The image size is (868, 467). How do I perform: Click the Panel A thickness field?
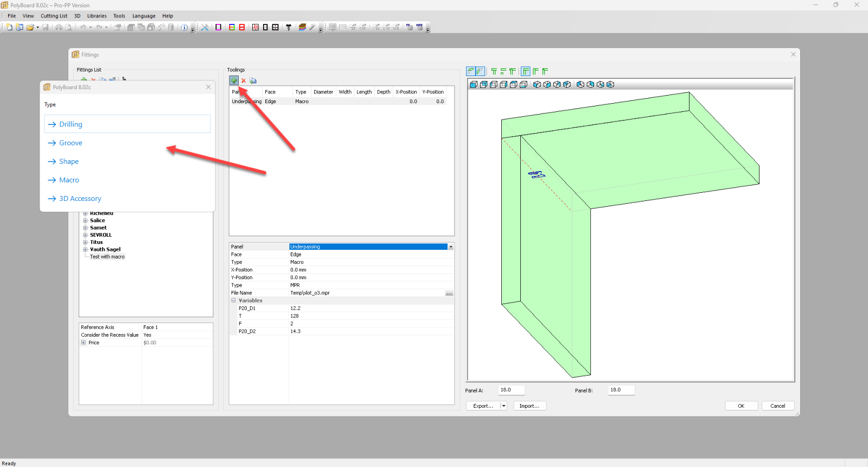click(511, 390)
